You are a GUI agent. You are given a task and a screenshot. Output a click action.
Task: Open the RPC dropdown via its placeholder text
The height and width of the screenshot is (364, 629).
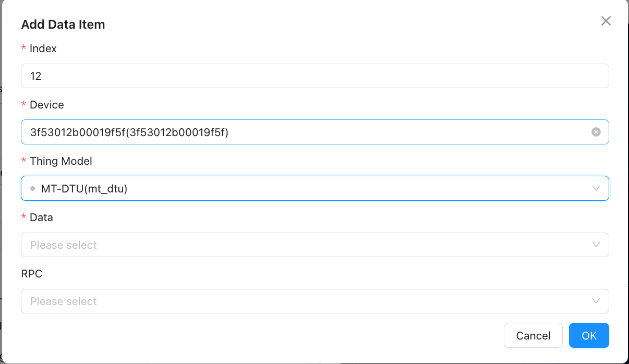[x=64, y=301]
